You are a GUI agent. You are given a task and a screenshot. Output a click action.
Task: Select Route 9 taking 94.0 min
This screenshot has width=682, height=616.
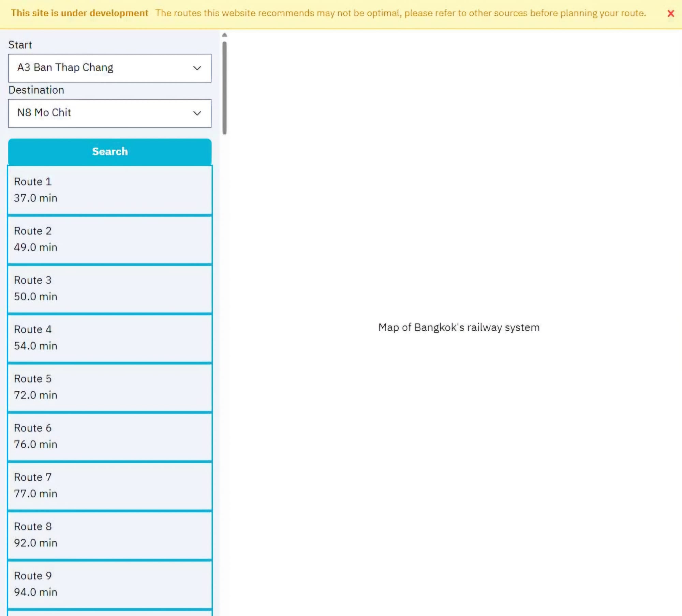coord(109,584)
